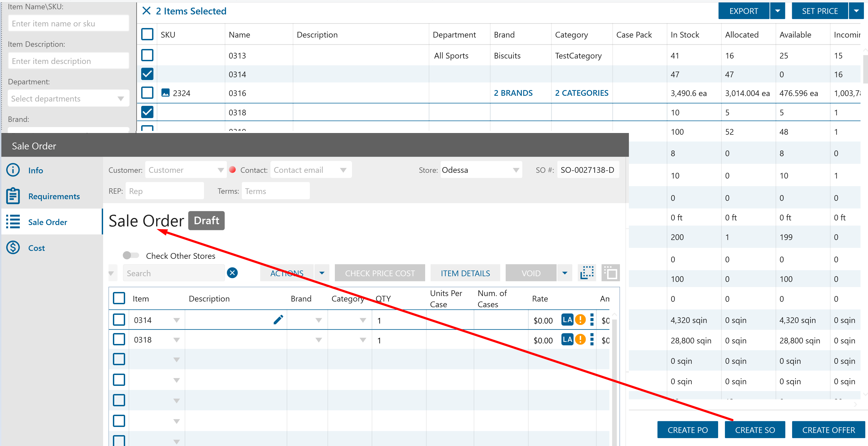This screenshot has height=446, width=868.
Task: Clear the search with the blue X icon
Action: (232, 273)
